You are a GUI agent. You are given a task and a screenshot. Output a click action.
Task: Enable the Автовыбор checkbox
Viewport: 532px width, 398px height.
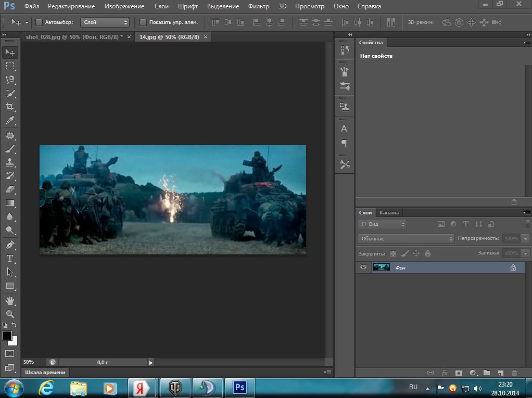pos(39,22)
